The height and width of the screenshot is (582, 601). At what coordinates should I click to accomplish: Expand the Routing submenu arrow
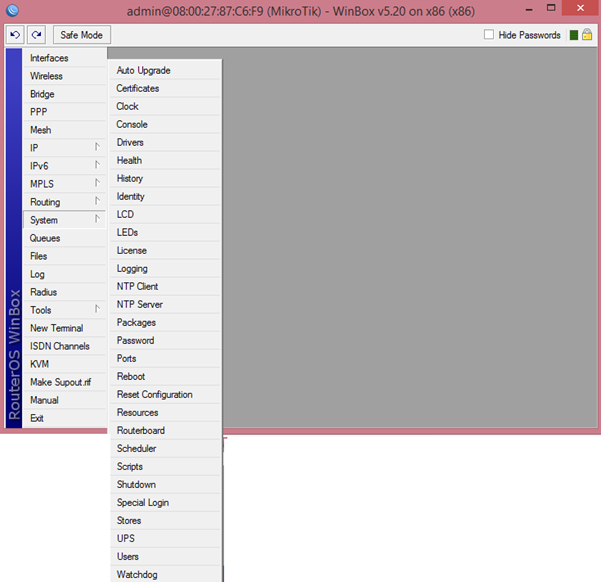[x=97, y=201]
